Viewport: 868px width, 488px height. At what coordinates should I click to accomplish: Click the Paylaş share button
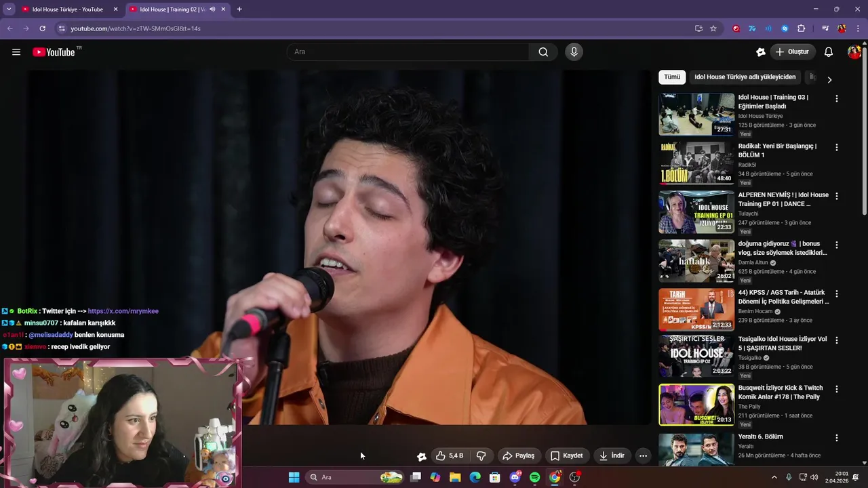(x=518, y=456)
